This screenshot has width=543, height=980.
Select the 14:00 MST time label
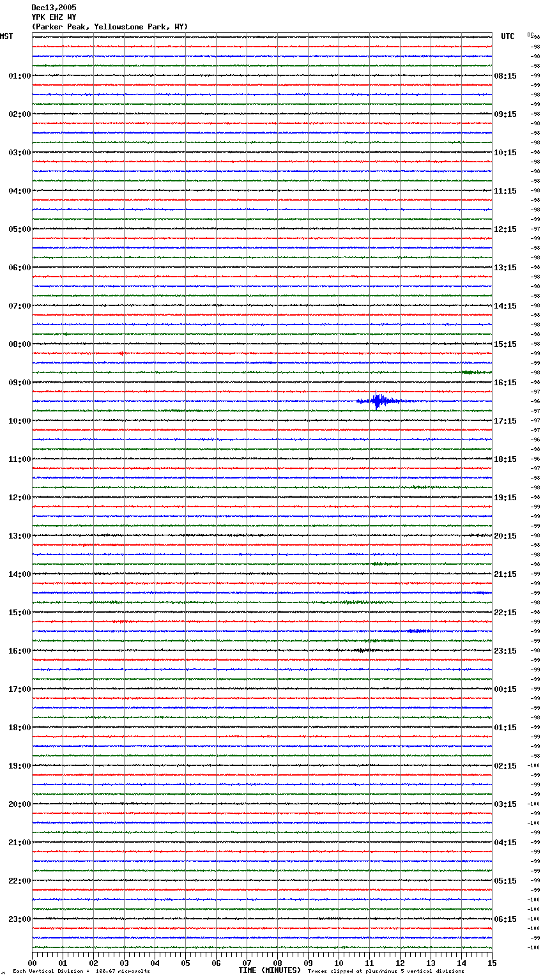[19, 574]
